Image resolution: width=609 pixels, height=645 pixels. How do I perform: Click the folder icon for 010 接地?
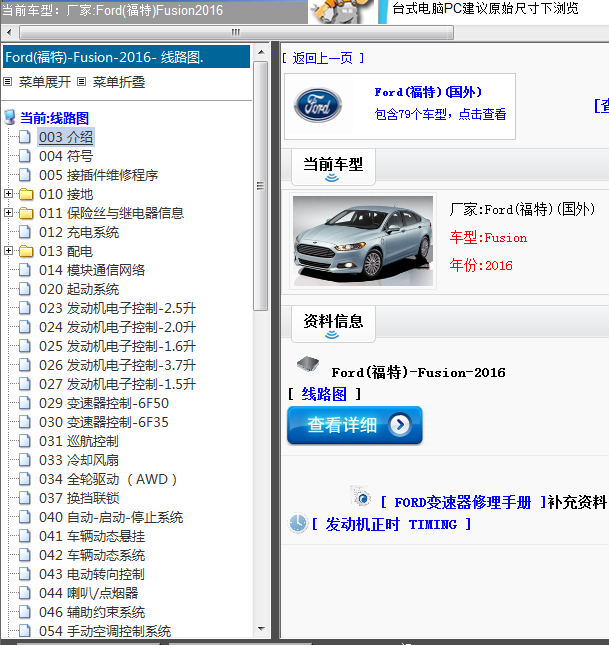[x=26, y=194]
